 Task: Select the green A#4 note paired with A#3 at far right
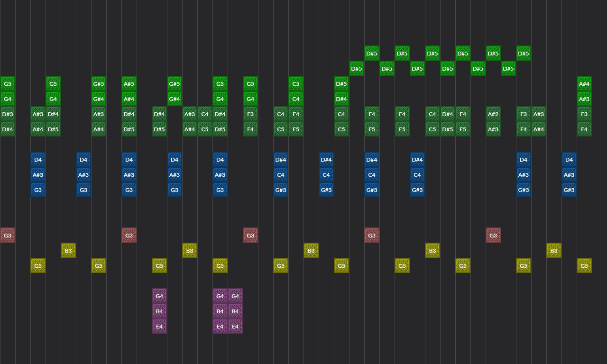(x=584, y=84)
